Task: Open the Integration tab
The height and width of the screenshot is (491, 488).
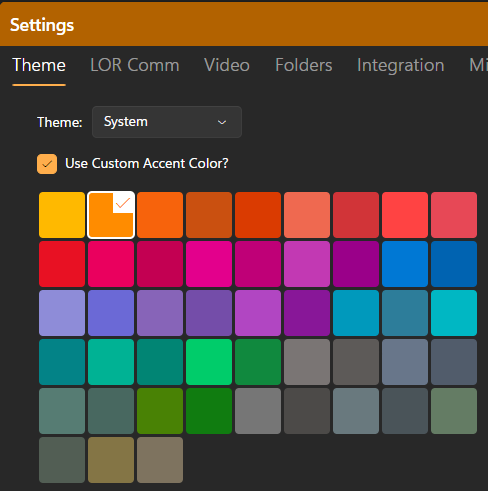Action: click(400, 65)
